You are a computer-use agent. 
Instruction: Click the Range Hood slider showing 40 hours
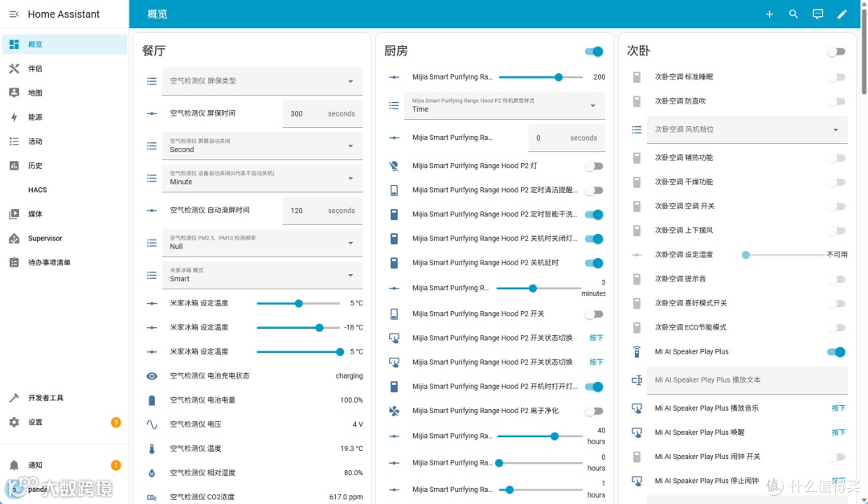pyautogui.click(x=540, y=436)
